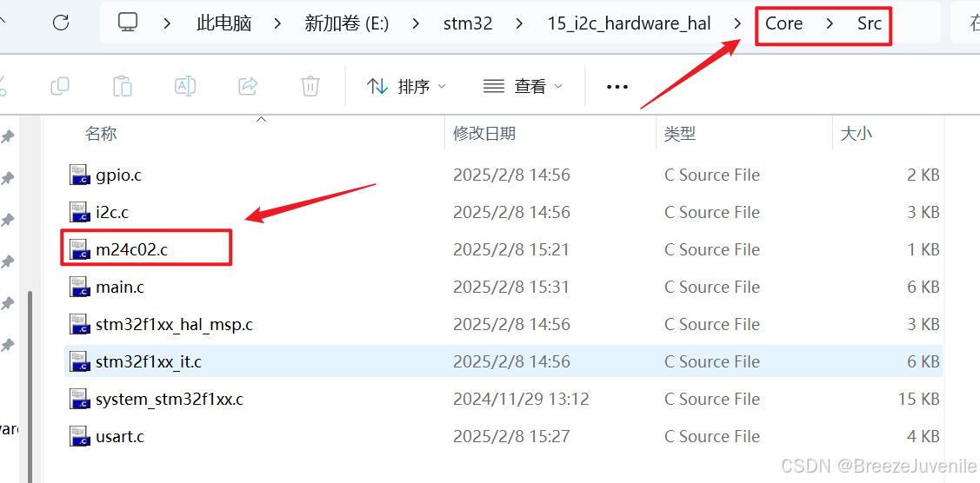Viewport: 980px width, 483px height.
Task: Open the 排序 sort dropdown
Action: point(406,86)
